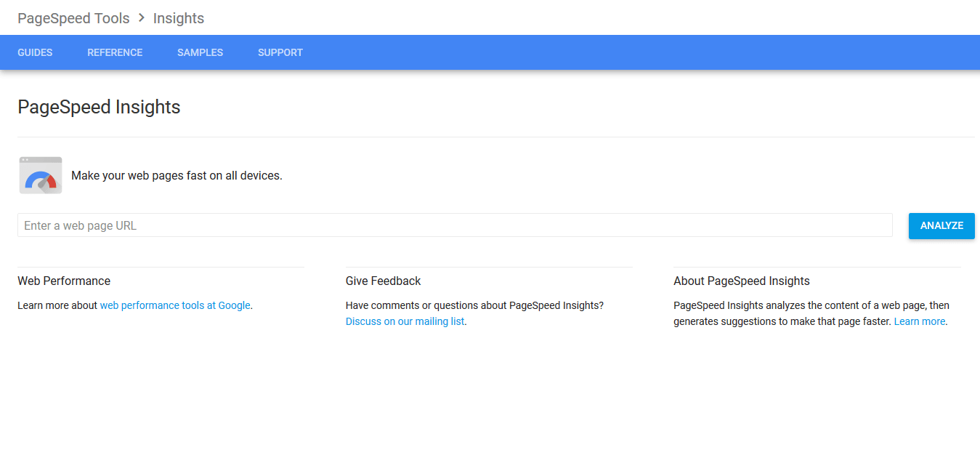Screen dimensions: 980x450
Task: Switch to the SAMPLES tab
Action: pos(200,52)
